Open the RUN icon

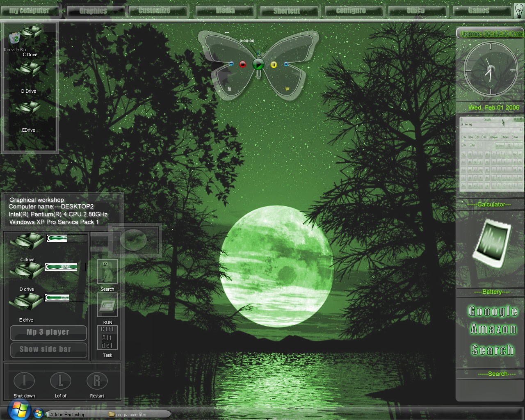107,306
